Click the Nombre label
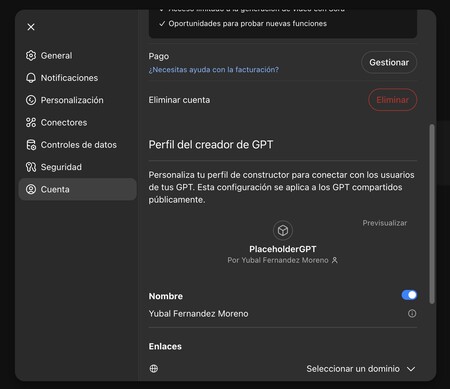 point(166,296)
